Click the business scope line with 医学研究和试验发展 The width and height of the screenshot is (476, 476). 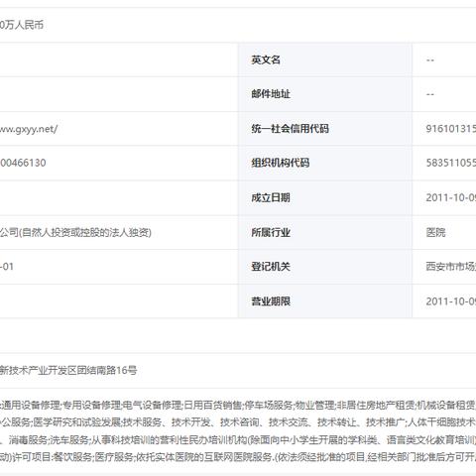(238, 422)
